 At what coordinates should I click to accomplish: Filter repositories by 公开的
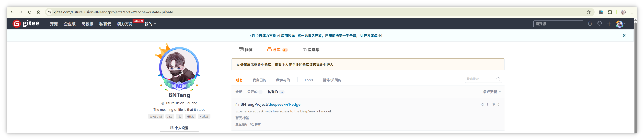tap(254, 92)
